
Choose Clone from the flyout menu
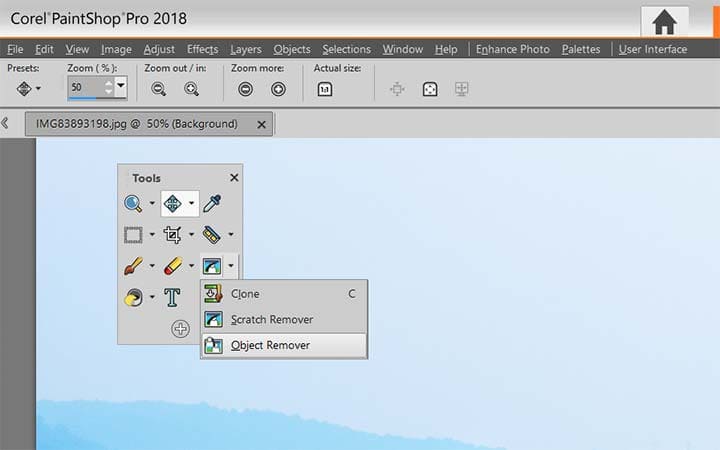(284, 294)
